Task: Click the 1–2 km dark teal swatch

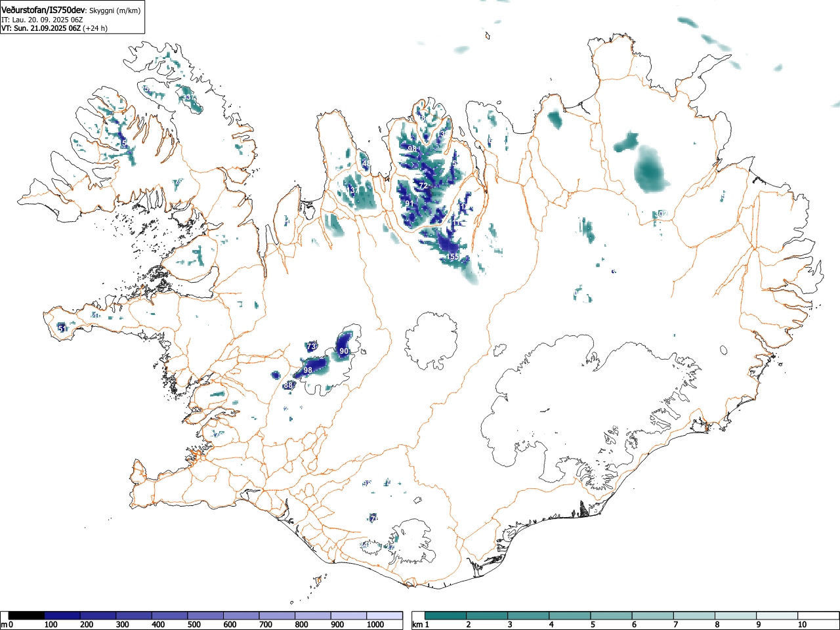Action: [446, 616]
